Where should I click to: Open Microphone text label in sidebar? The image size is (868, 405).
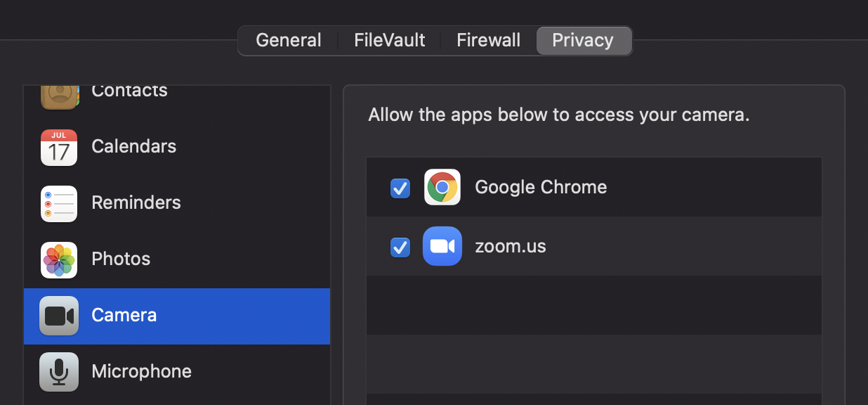[x=142, y=371]
